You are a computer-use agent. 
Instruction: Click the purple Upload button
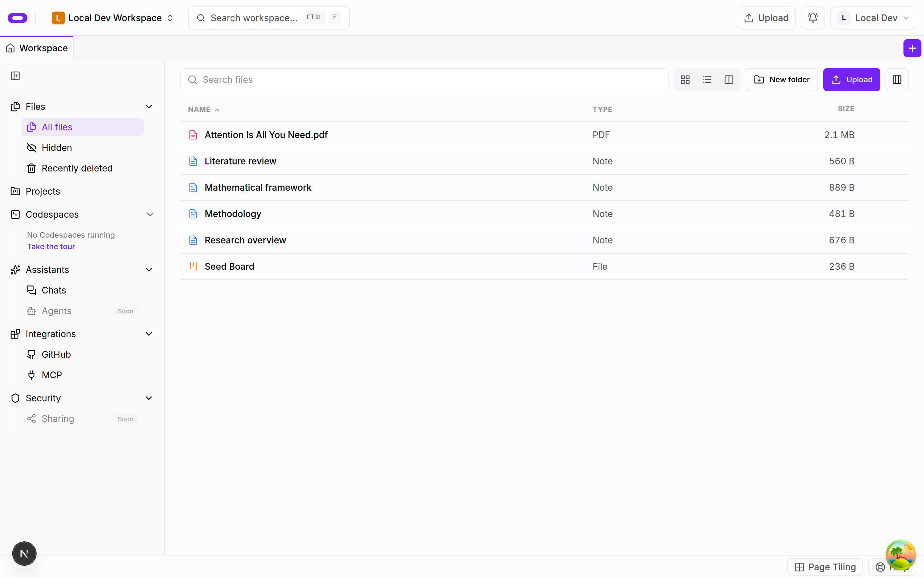coord(851,80)
